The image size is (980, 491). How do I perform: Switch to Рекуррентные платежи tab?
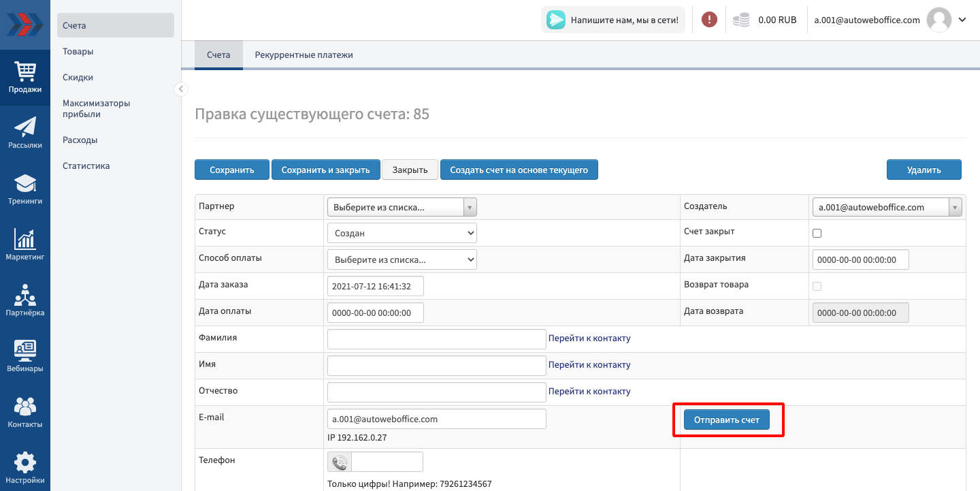tap(304, 55)
